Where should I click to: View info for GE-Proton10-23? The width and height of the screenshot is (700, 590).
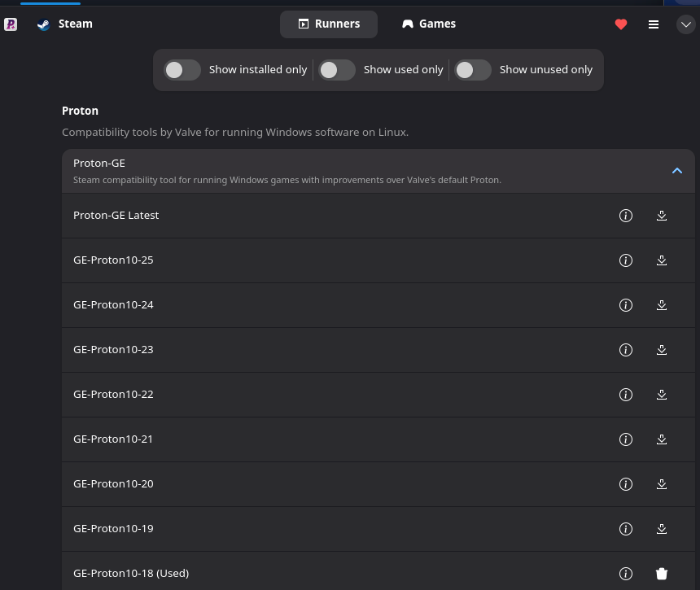pyautogui.click(x=626, y=350)
